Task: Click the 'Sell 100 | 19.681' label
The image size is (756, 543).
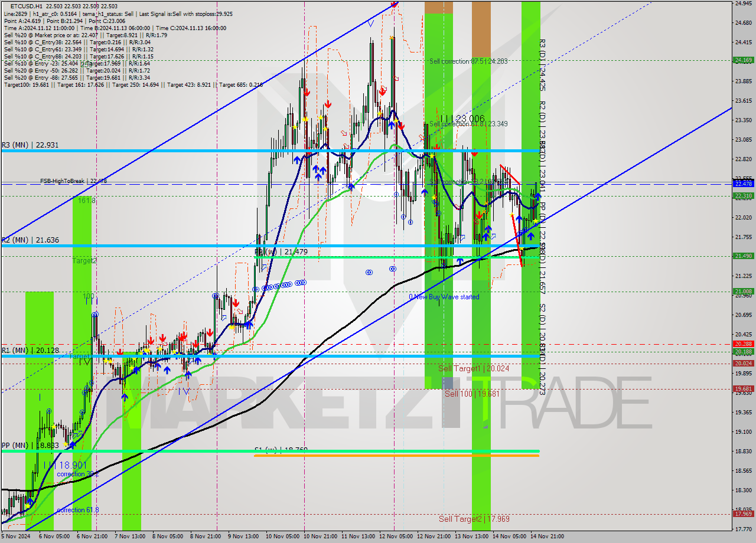Action: [x=472, y=393]
